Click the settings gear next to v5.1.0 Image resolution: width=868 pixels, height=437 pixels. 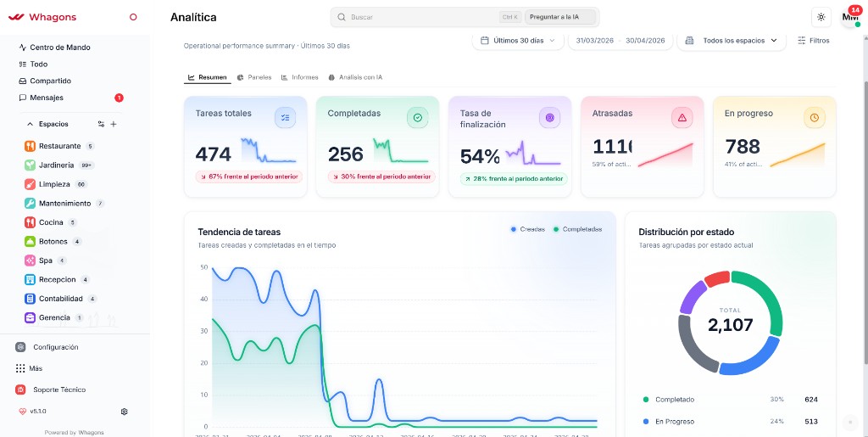click(124, 412)
